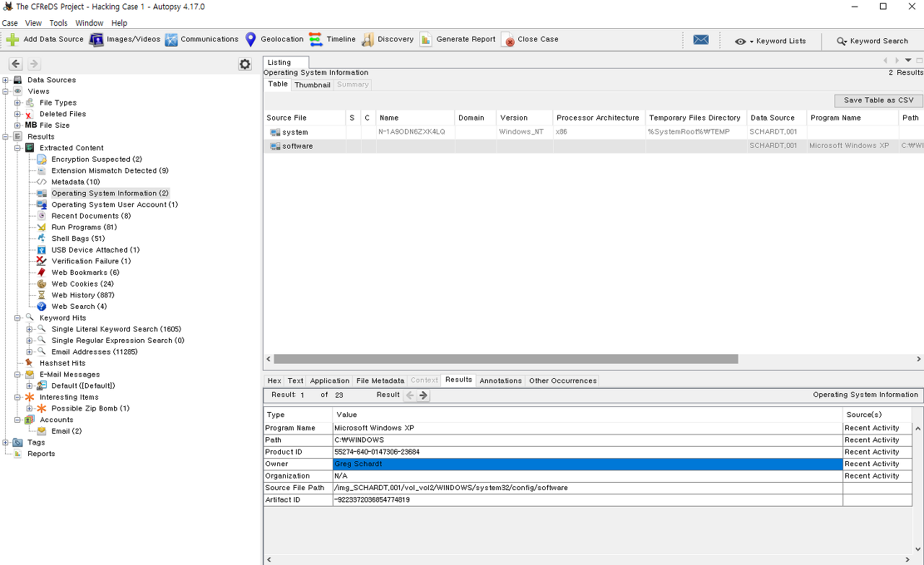This screenshot has height=565, width=924.
Task: Open tree display settings gear
Action: tap(245, 64)
